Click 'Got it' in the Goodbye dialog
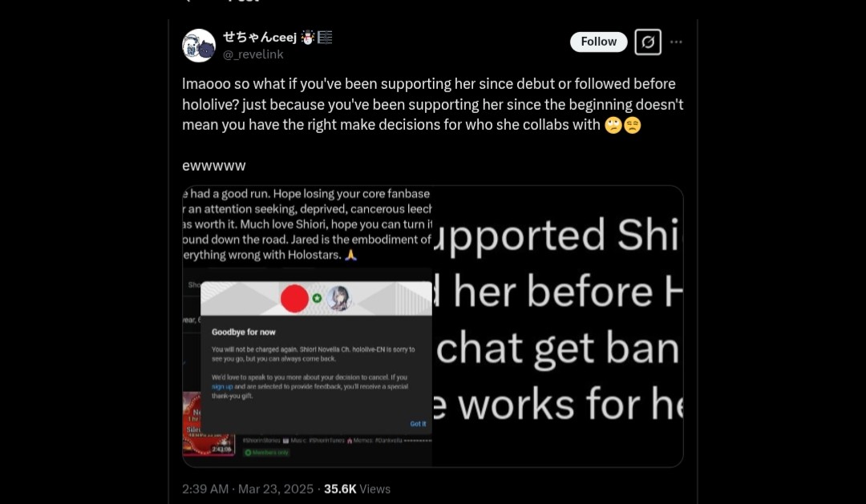 coord(418,424)
